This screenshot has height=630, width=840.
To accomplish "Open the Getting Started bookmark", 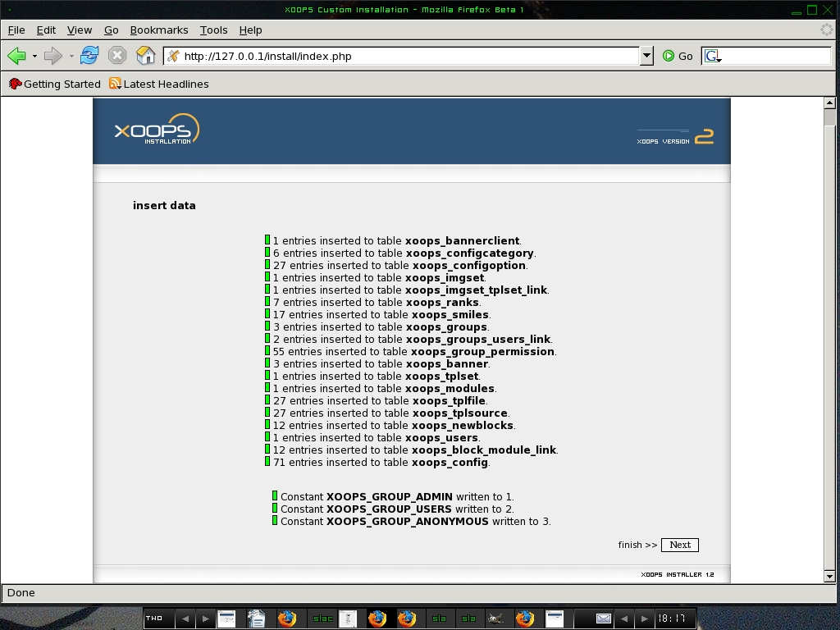I will [x=54, y=84].
